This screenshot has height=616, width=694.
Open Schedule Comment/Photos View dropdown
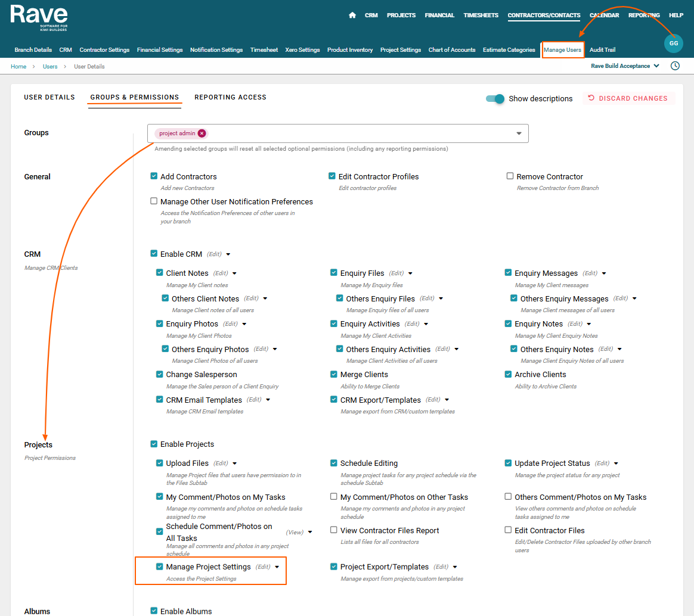310,532
